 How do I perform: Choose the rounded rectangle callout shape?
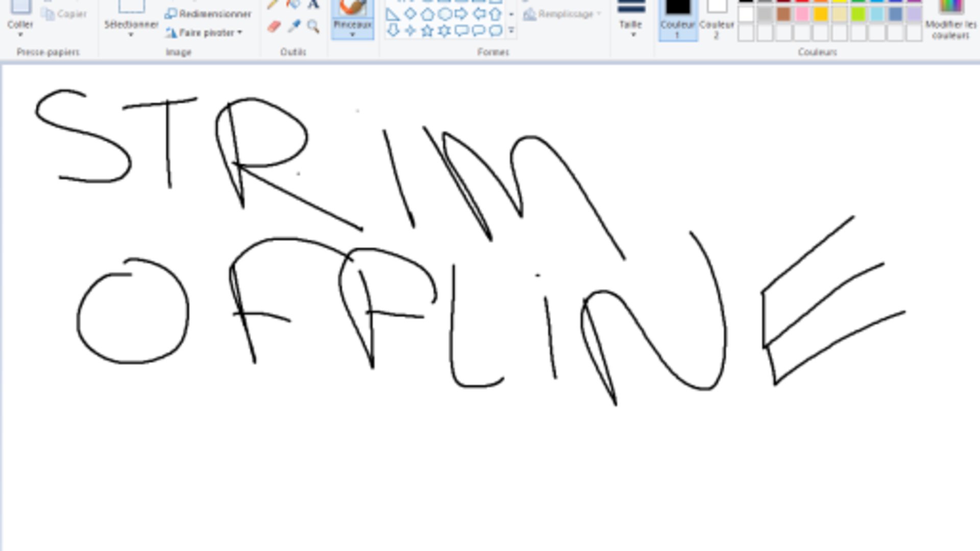(x=461, y=31)
